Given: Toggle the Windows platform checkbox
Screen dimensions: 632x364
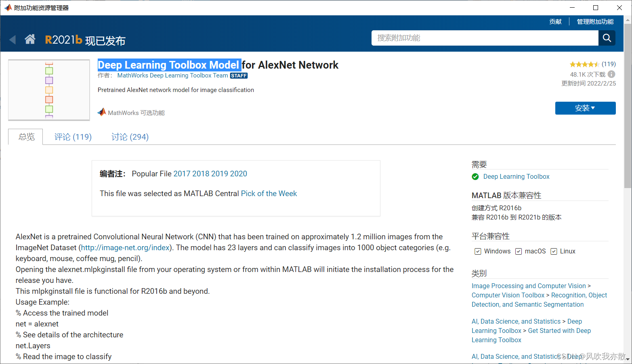Looking at the screenshot, I should click(478, 251).
